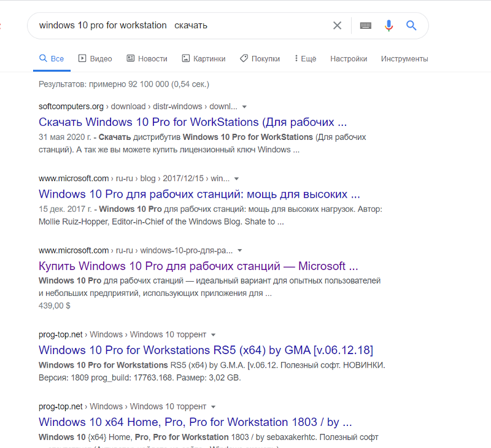Submit search with magnifying glass icon

point(411,25)
